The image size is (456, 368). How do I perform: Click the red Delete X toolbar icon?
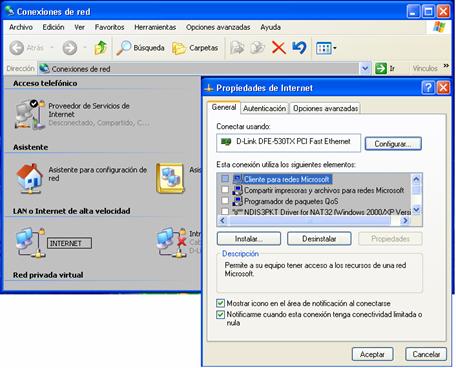pos(279,48)
